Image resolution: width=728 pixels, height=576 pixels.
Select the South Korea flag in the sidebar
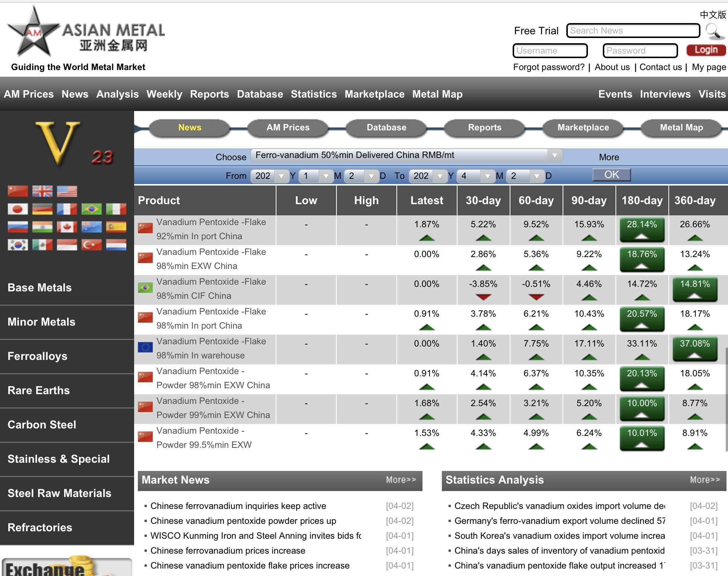click(18, 245)
